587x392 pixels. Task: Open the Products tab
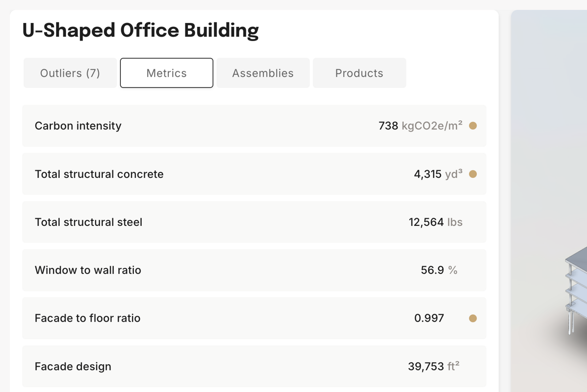coord(359,73)
